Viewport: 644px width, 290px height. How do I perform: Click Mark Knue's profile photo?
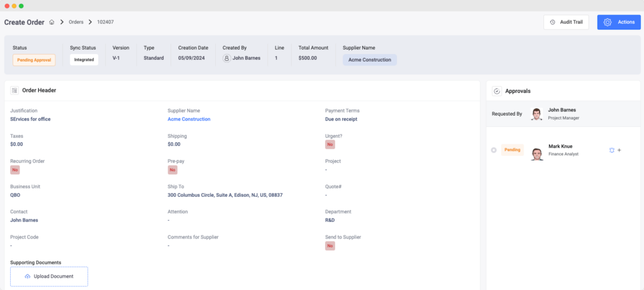coord(536,153)
